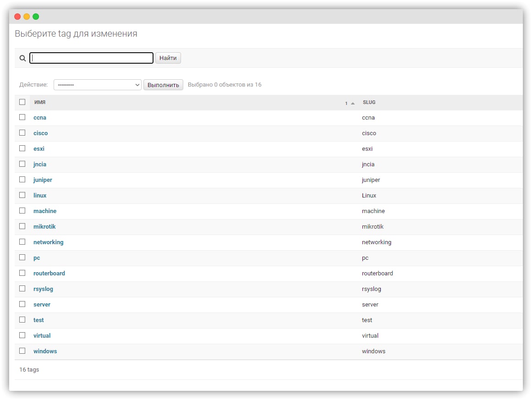Open the cisco tag link

click(x=40, y=133)
